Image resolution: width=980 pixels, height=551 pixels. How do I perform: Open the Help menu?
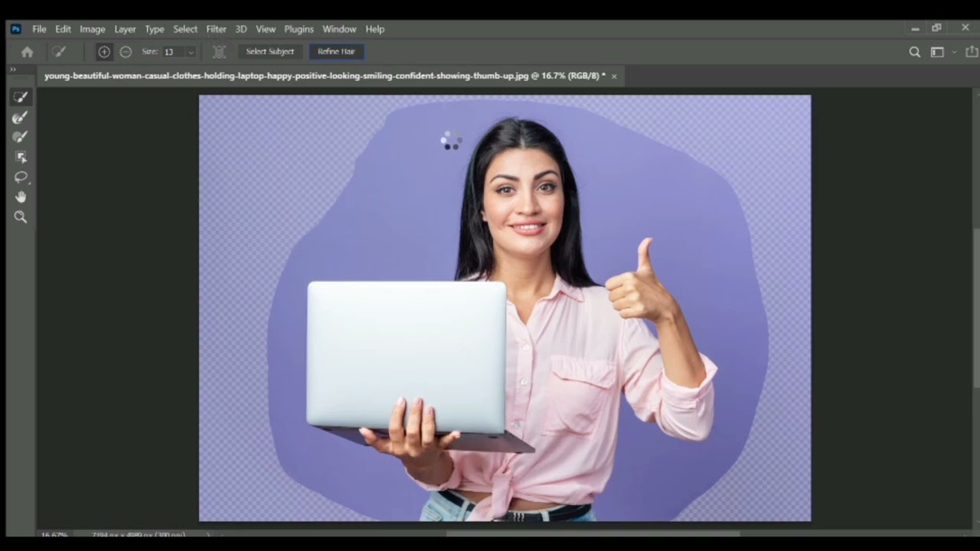[375, 29]
